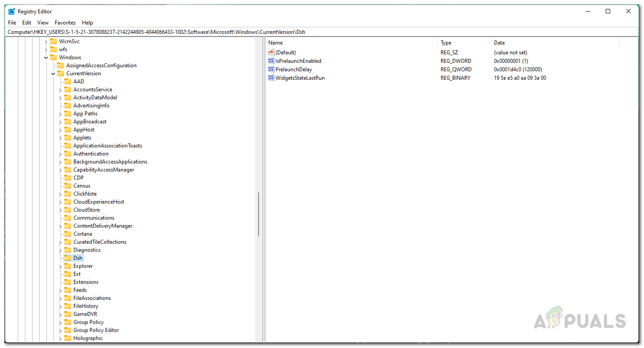Click the folder icon beside Dsh key

[68, 258]
